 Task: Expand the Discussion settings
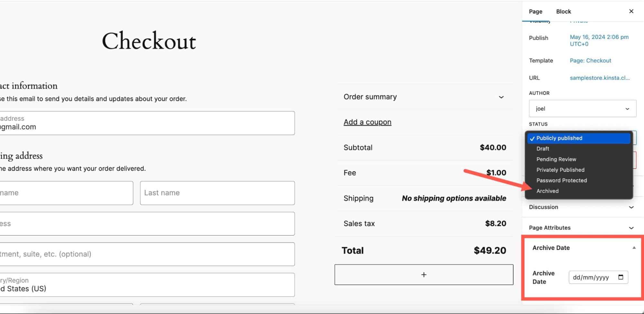(x=630, y=207)
